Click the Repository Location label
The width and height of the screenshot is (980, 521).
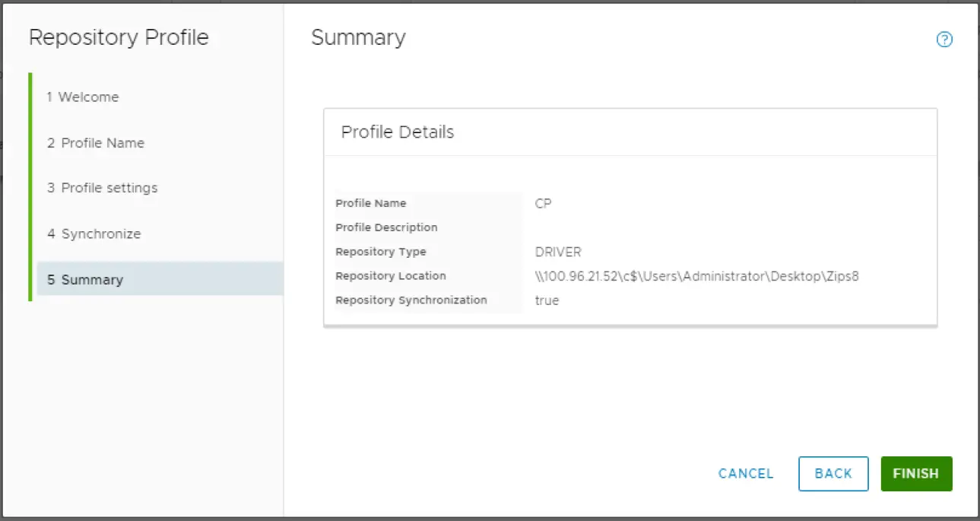pyautogui.click(x=391, y=276)
